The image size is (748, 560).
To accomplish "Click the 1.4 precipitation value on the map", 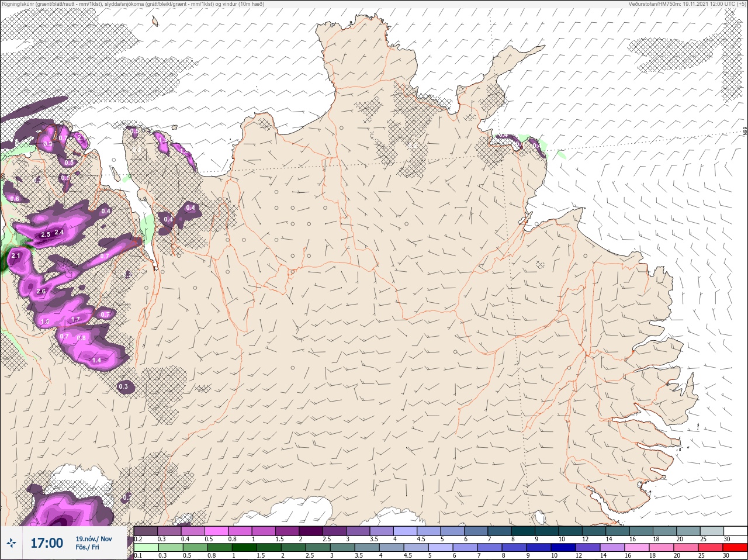I will 96,360.
